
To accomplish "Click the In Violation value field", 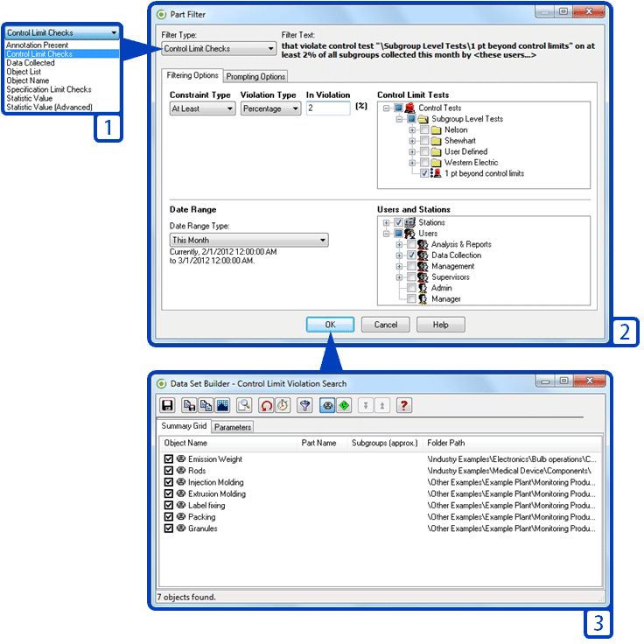I will point(328,108).
